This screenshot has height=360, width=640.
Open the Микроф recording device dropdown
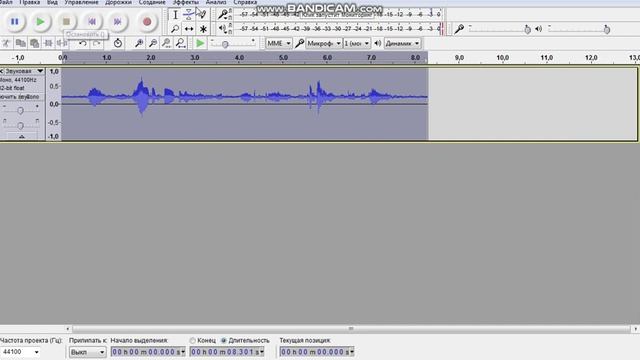tap(324, 43)
